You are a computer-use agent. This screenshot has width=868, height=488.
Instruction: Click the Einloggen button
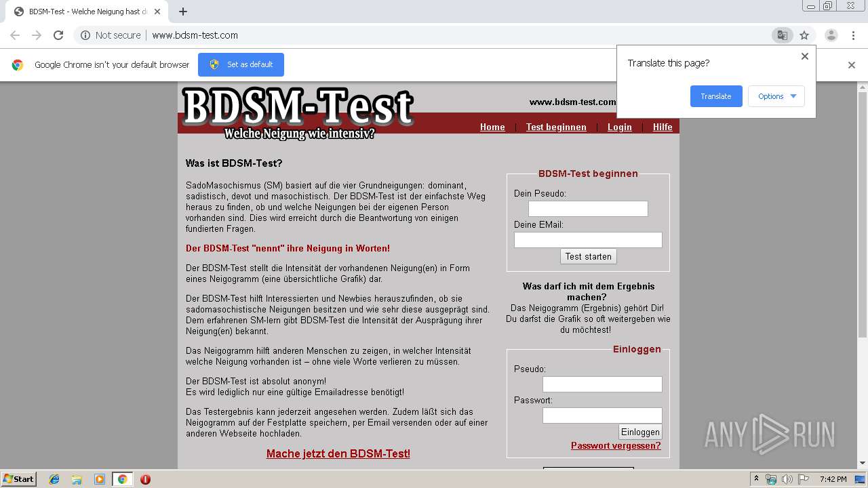click(640, 432)
